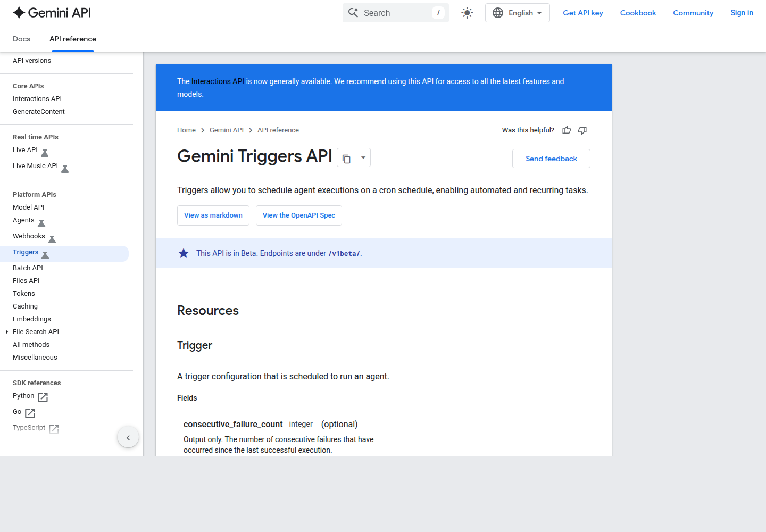The width and height of the screenshot is (766, 532).
Task: Click the consecutive_failure_count field name
Action: (x=233, y=425)
